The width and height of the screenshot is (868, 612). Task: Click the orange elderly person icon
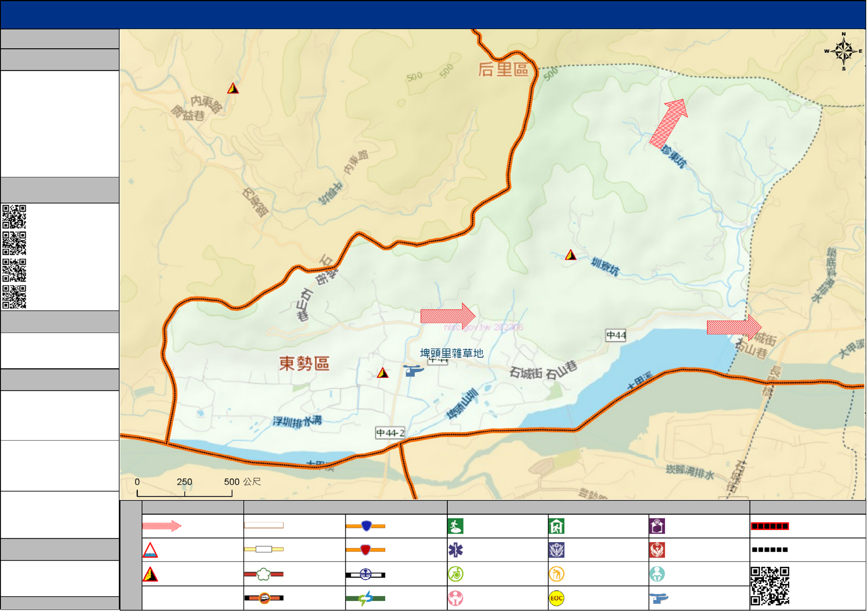click(x=557, y=575)
